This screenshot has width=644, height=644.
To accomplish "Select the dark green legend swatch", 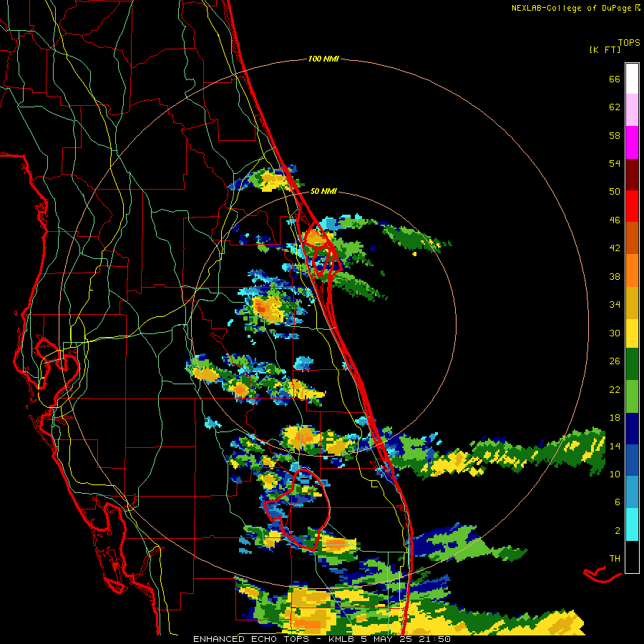I will 632,364.
